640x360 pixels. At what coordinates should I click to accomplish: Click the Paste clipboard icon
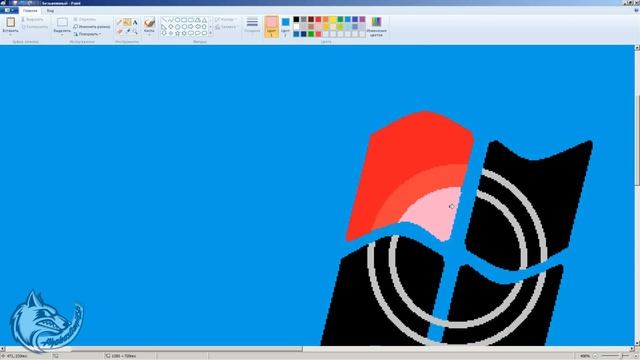(x=10, y=22)
